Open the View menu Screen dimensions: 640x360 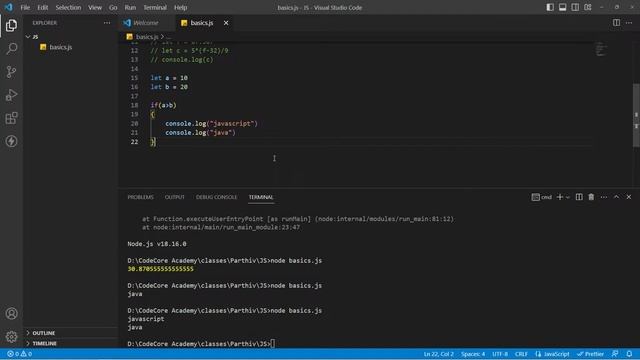(x=95, y=7)
